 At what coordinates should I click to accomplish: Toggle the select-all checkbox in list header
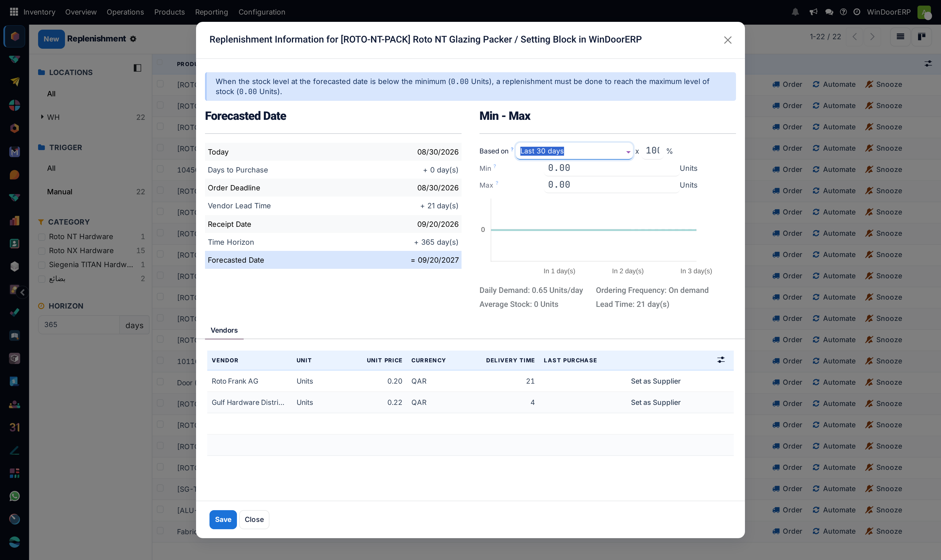click(x=160, y=62)
